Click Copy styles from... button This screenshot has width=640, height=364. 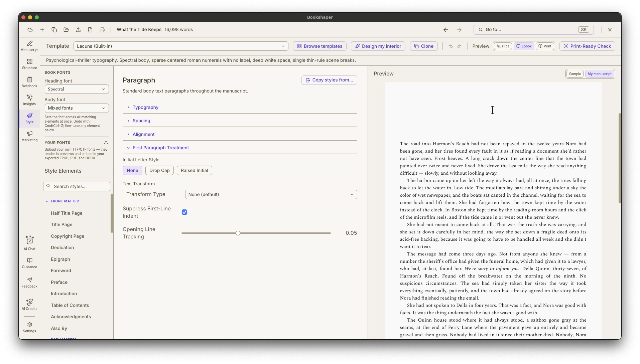pos(329,80)
